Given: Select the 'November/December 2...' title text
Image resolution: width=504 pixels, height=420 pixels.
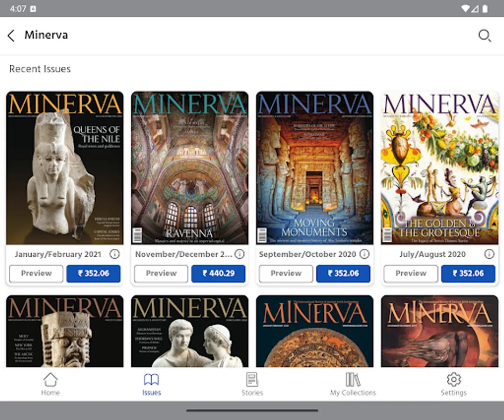Looking at the screenshot, I should coord(183,254).
